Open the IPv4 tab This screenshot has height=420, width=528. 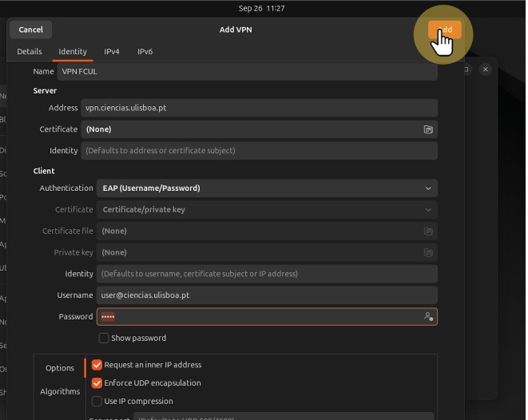[112, 52]
